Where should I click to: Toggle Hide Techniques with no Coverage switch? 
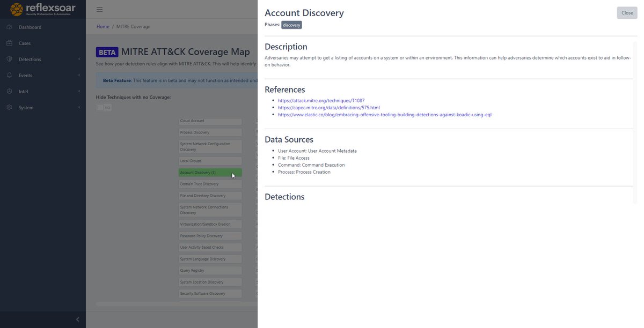pos(103,107)
